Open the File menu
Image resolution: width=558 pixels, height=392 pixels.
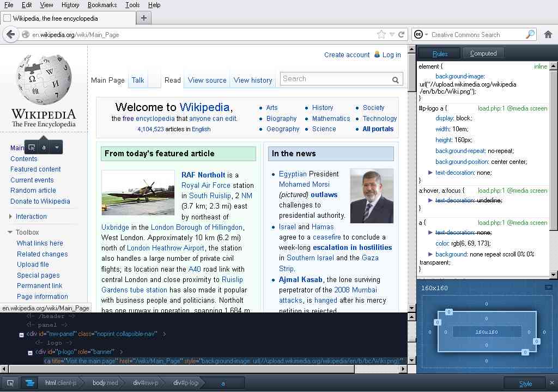pos(9,5)
